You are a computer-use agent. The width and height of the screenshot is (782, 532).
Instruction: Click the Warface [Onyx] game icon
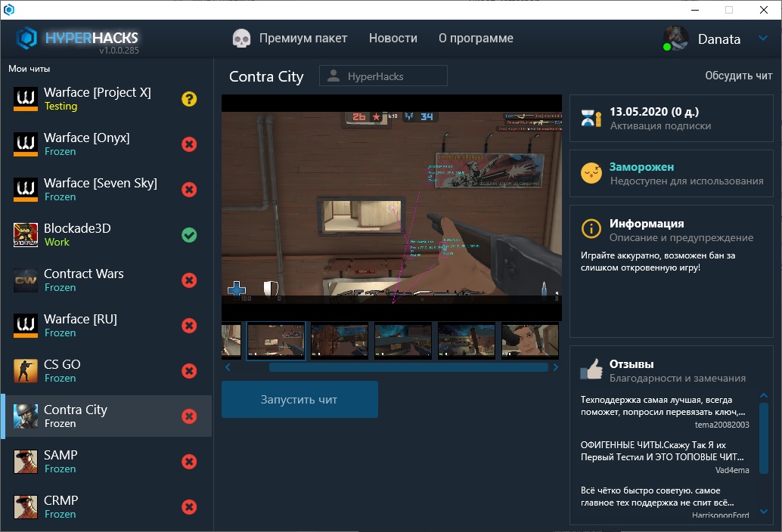[x=26, y=144]
